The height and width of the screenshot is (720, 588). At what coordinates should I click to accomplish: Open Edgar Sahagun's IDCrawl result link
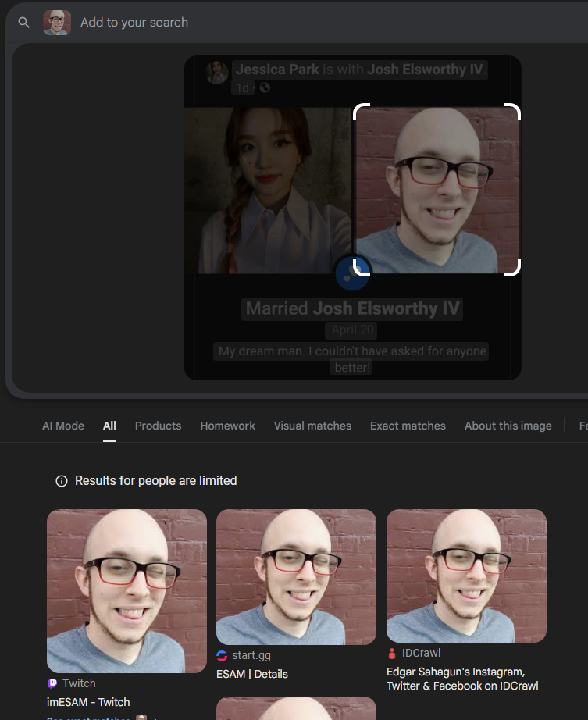tap(462, 679)
